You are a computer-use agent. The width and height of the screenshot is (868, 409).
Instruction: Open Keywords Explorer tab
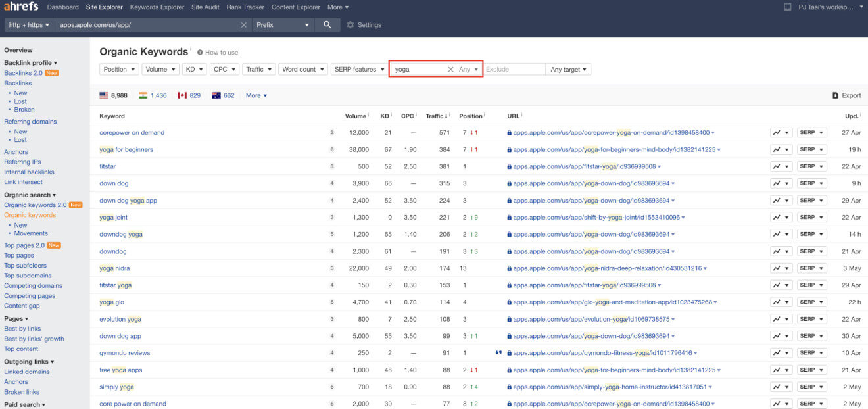tap(157, 7)
